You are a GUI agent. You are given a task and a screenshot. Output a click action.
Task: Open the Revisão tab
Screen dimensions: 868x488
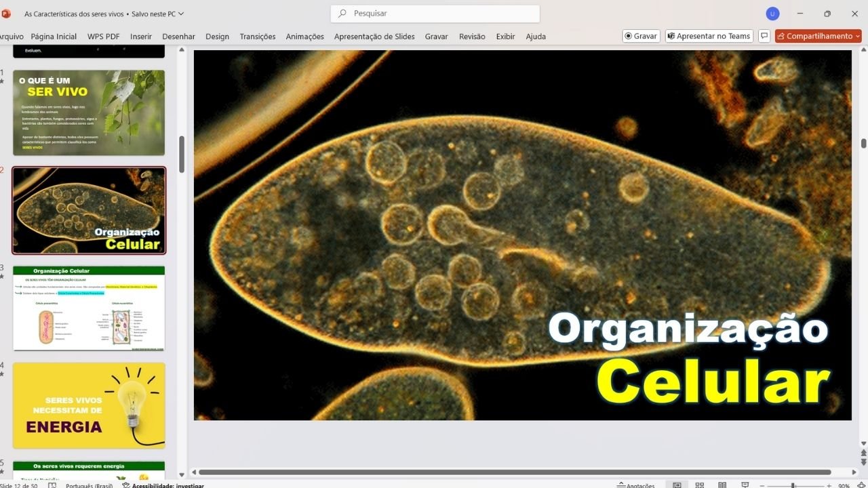tap(472, 37)
